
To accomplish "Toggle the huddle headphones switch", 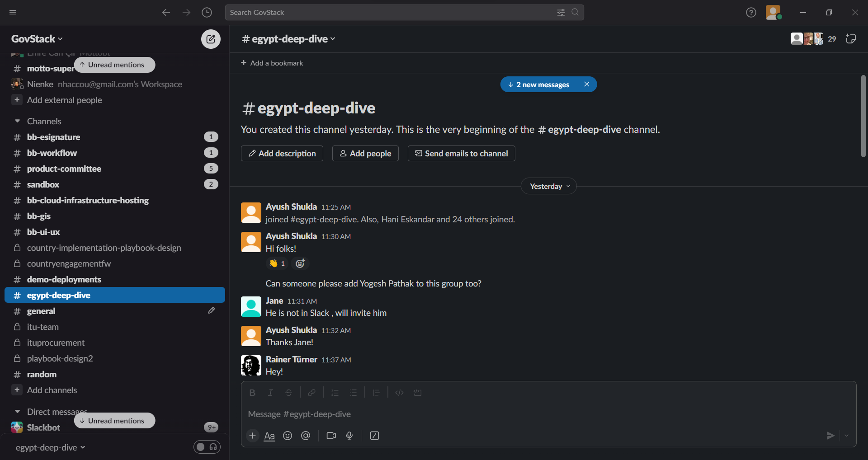I will pyautogui.click(x=207, y=447).
